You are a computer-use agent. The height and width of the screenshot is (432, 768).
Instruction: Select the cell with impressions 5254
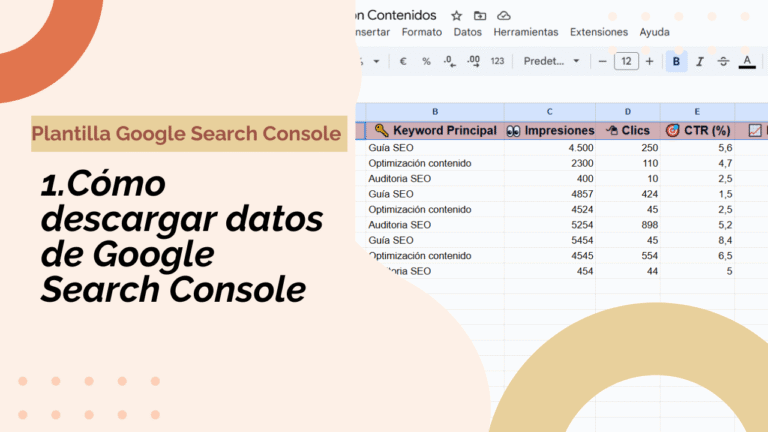click(550, 225)
